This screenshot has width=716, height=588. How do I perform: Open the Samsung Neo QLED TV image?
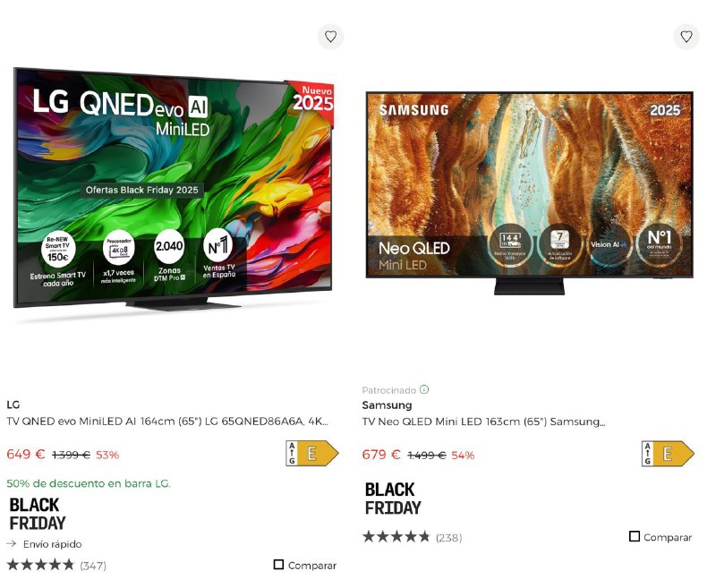pos(529,193)
